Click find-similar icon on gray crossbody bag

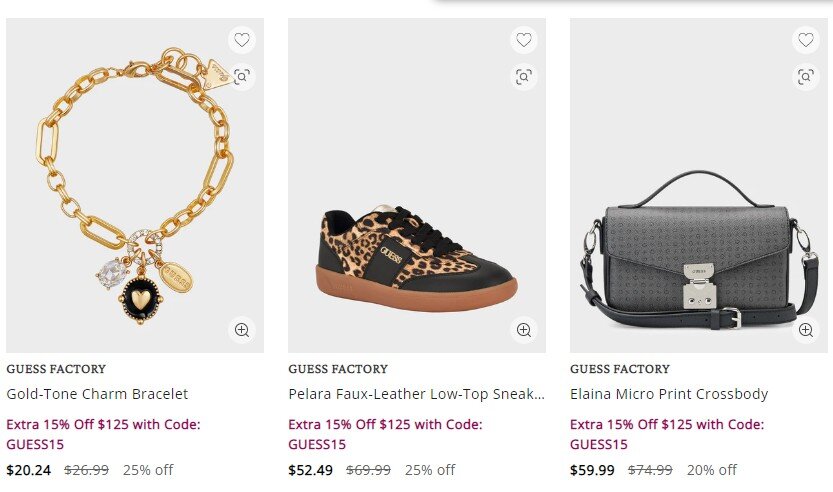(805, 76)
